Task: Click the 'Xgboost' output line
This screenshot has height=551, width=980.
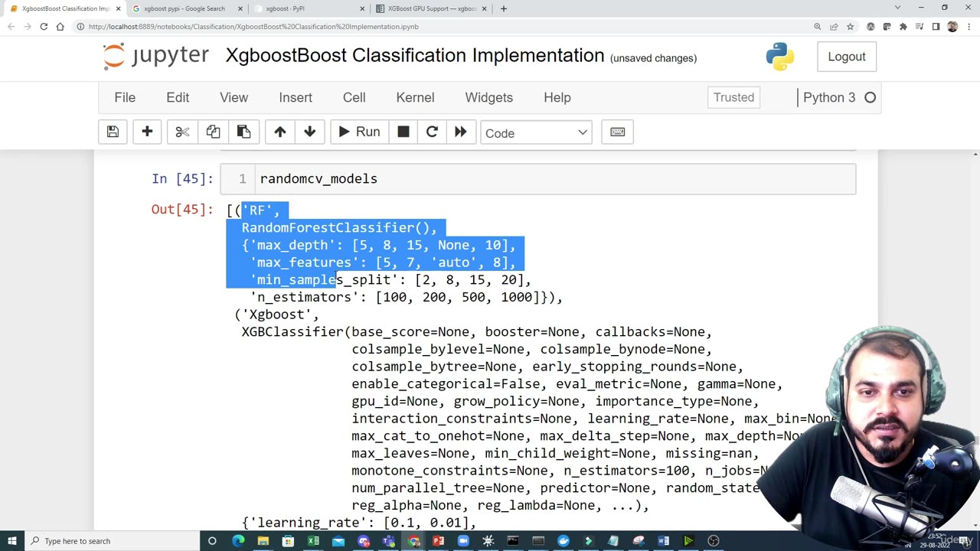Action: point(276,315)
